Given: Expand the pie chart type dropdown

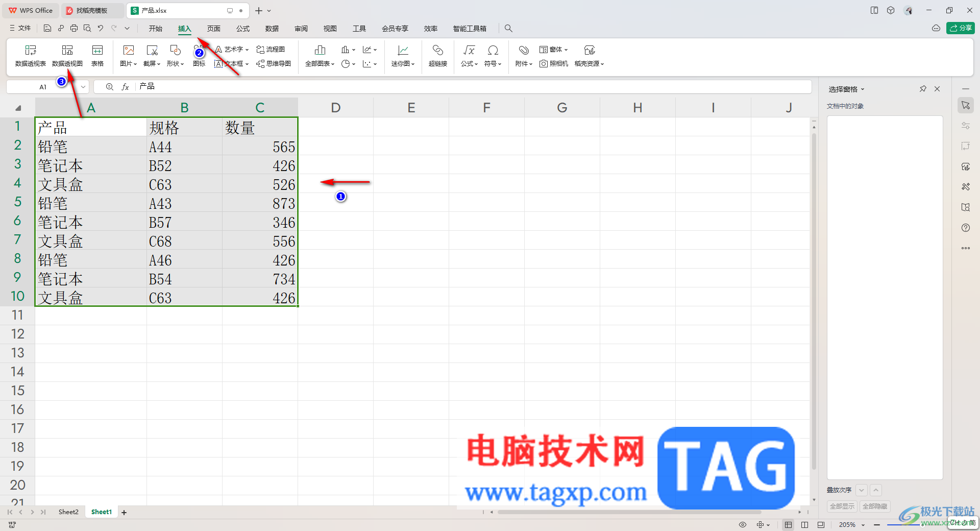Looking at the screenshot, I should coord(354,64).
